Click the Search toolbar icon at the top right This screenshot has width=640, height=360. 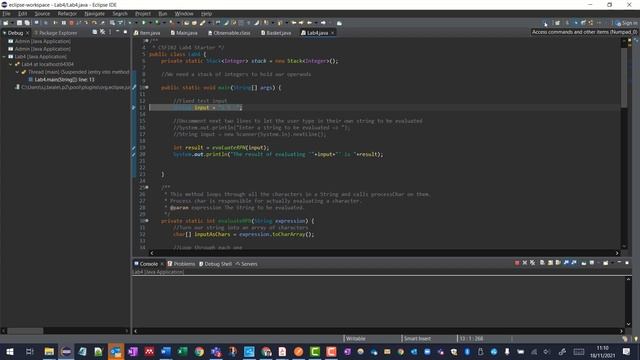click(545, 23)
